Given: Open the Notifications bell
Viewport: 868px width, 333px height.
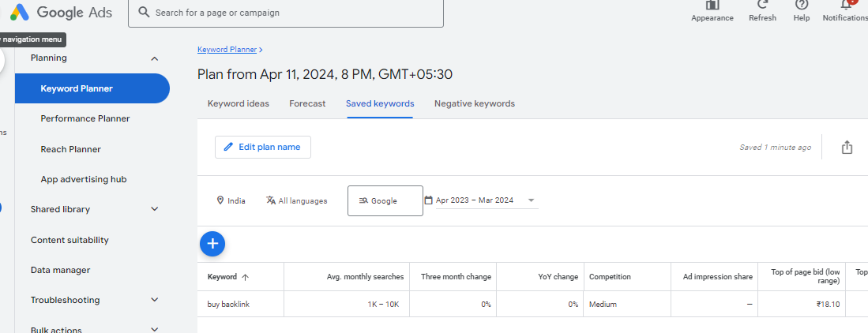Looking at the screenshot, I should pyautogui.click(x=845, y=5).
